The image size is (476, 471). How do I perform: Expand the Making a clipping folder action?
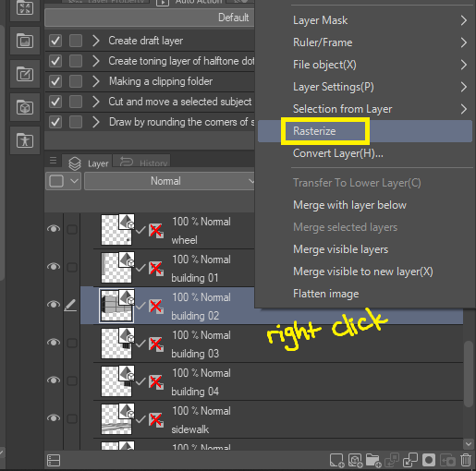pyautogui.click(x=96, y=81)
